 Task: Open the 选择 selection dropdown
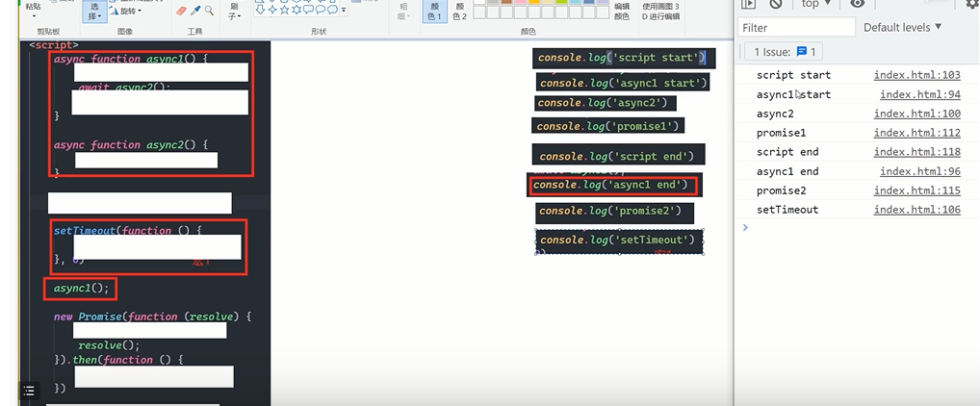94,12
